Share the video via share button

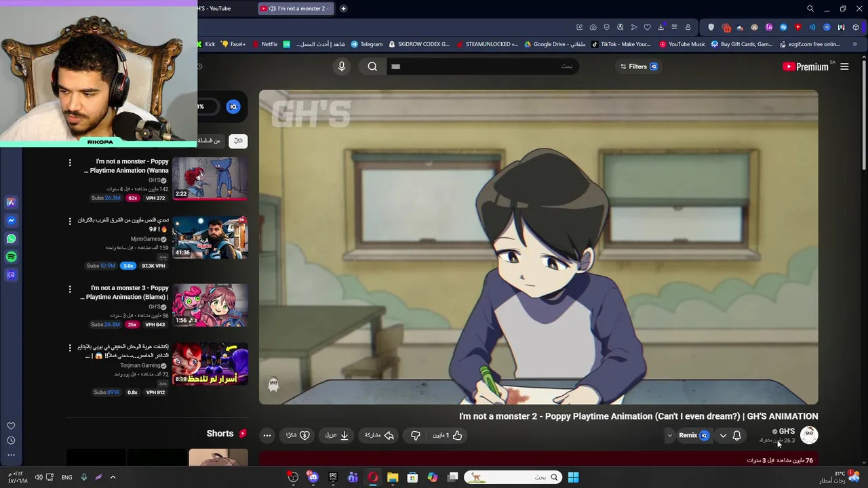pyautogui.click(x=380, y=435)
